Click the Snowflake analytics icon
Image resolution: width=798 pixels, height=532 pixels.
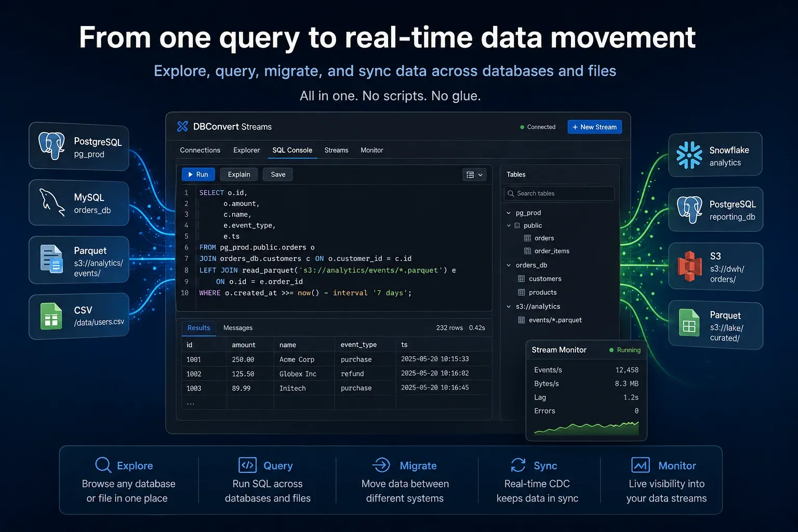coord(689,155)
